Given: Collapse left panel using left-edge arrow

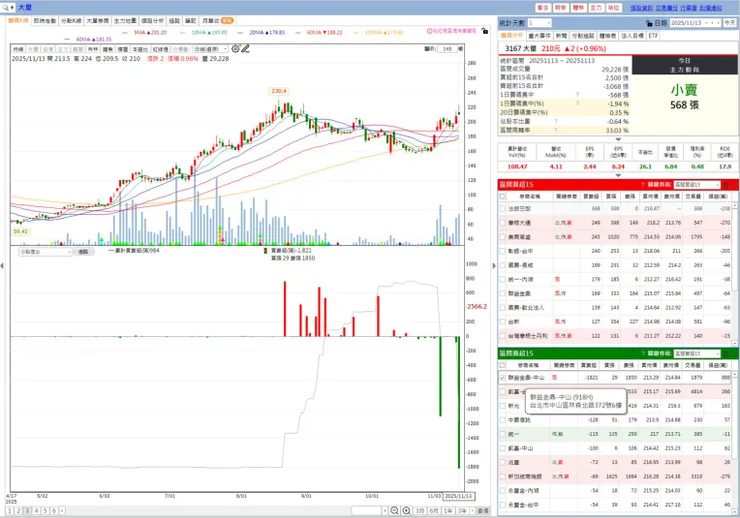Looking at the screenshot, I should pos(2,266).
